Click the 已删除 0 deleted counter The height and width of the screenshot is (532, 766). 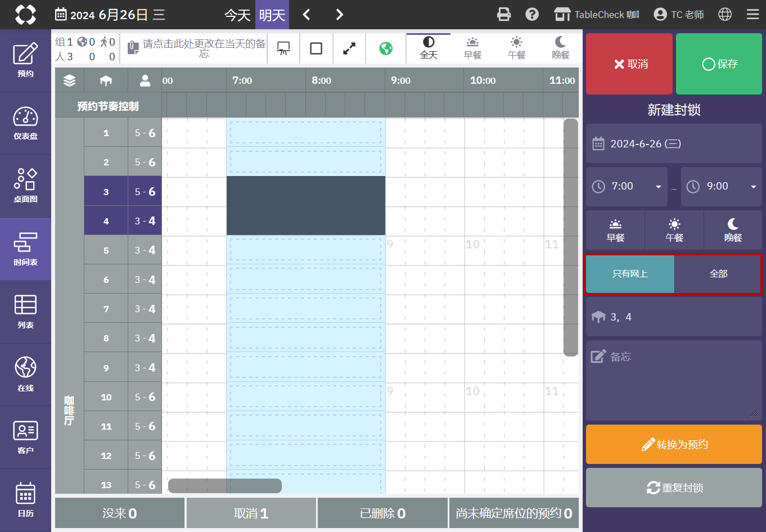pos(382,513)
